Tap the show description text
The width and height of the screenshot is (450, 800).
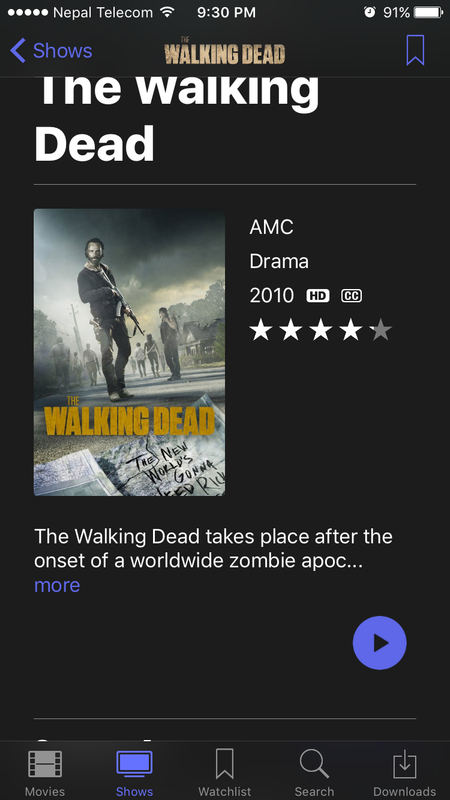213,548
